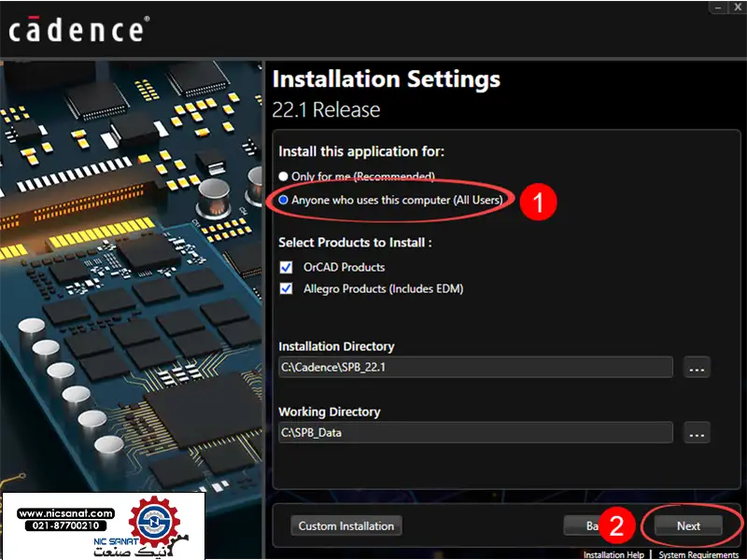Click the Working Directory path field

click(x=474, y=432)
